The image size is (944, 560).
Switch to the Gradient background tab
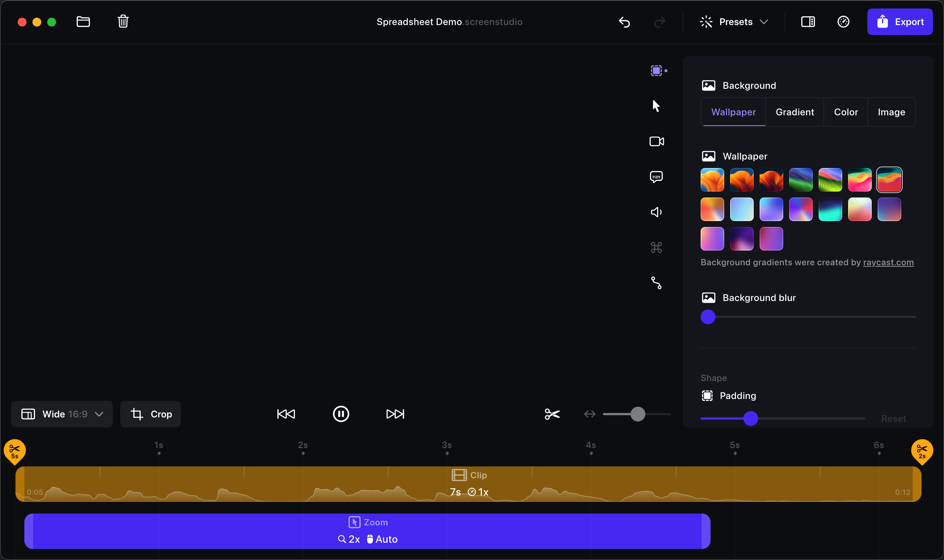click(794, 112)
